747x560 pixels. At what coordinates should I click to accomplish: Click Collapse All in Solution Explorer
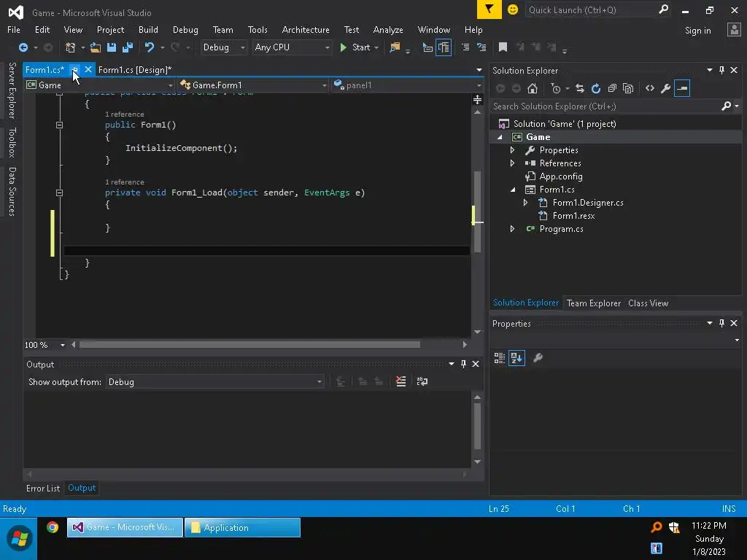[x=612, y=88]
